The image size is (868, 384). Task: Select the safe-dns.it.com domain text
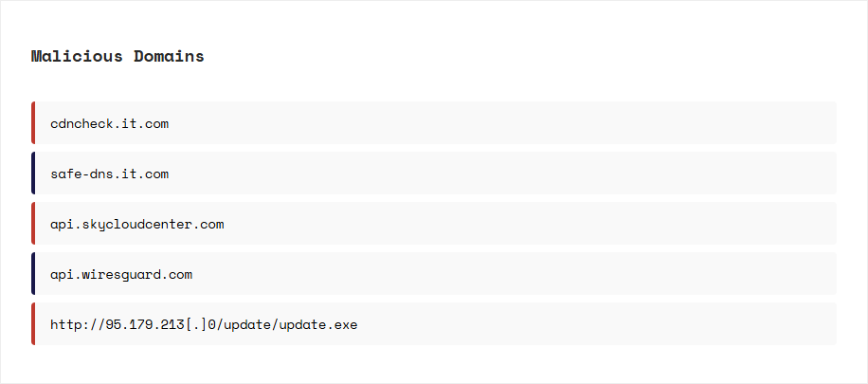click(109, 174)
